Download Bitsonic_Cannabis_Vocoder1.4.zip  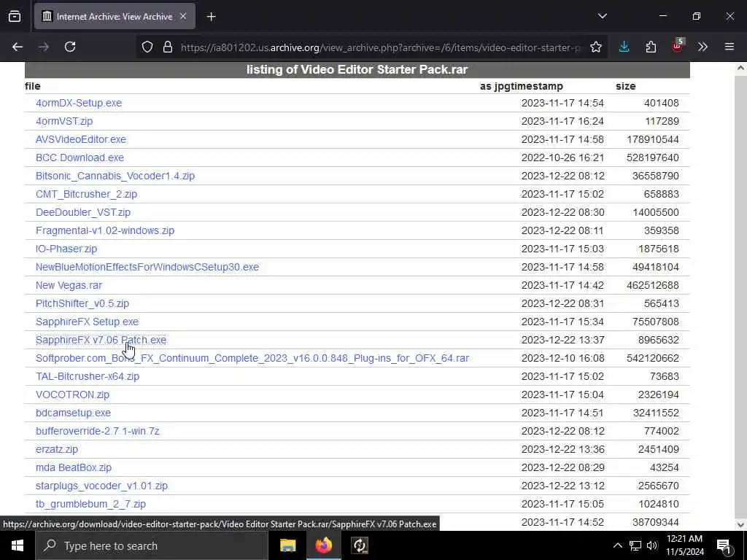pyautogui.click(x=115, y=176)
